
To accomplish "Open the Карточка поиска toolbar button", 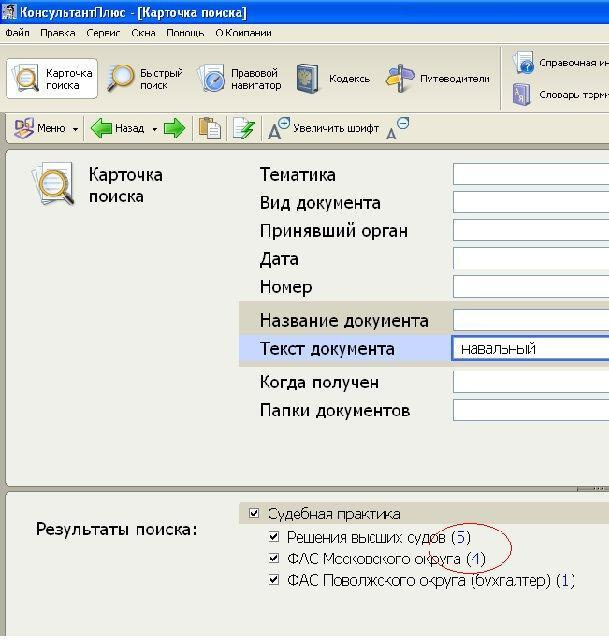I will coord(53,79).
